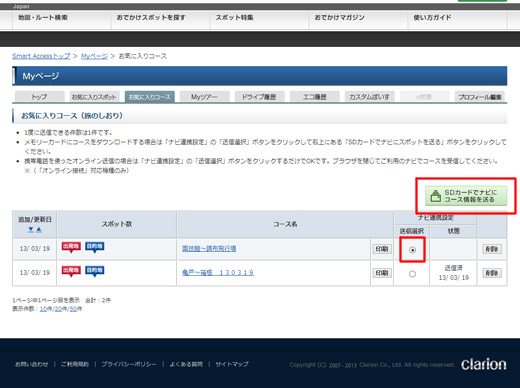
Task: Open the カスタムぱいす tab
Action: tap(369, 97)
